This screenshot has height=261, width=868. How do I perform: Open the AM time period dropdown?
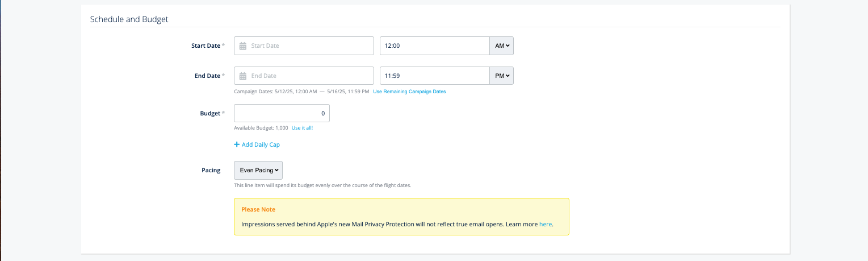pyautogui.click(x=501, y=46)
